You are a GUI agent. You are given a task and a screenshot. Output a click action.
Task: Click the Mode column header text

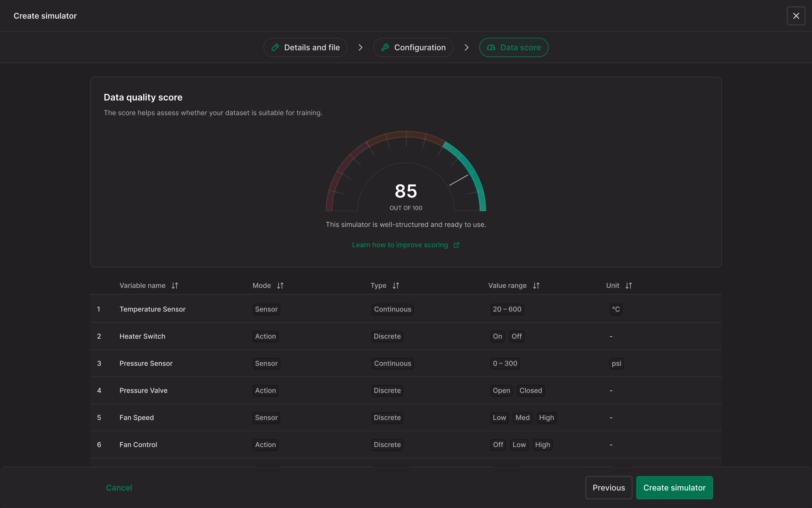[262, 286]
